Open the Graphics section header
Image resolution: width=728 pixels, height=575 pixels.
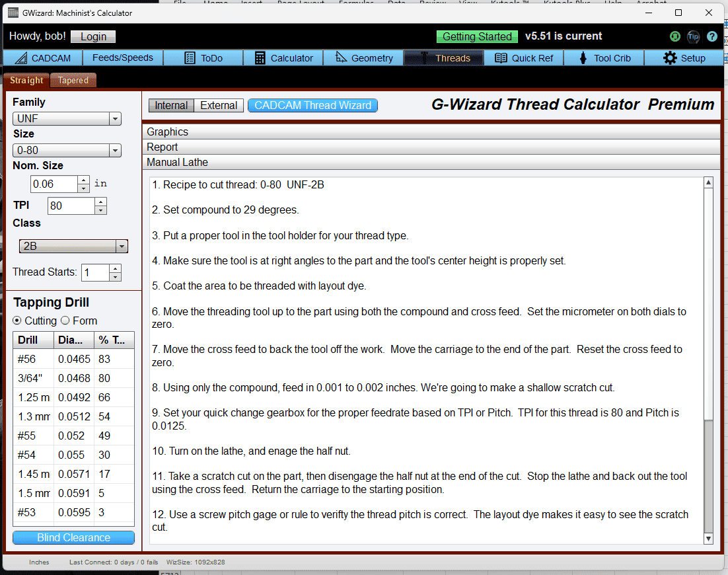tap(167, 132)
